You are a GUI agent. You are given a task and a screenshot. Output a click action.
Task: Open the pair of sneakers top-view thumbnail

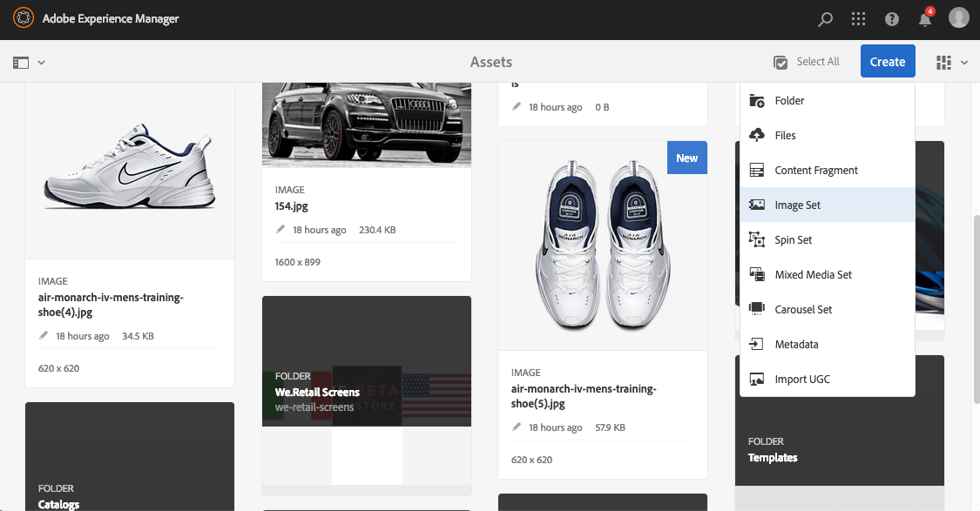coord(603,245)
